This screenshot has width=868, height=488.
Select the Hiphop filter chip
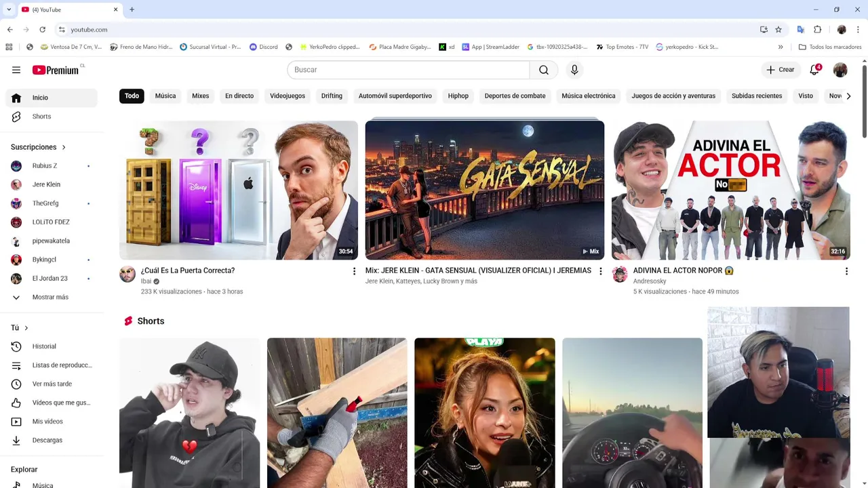(458, 96)
